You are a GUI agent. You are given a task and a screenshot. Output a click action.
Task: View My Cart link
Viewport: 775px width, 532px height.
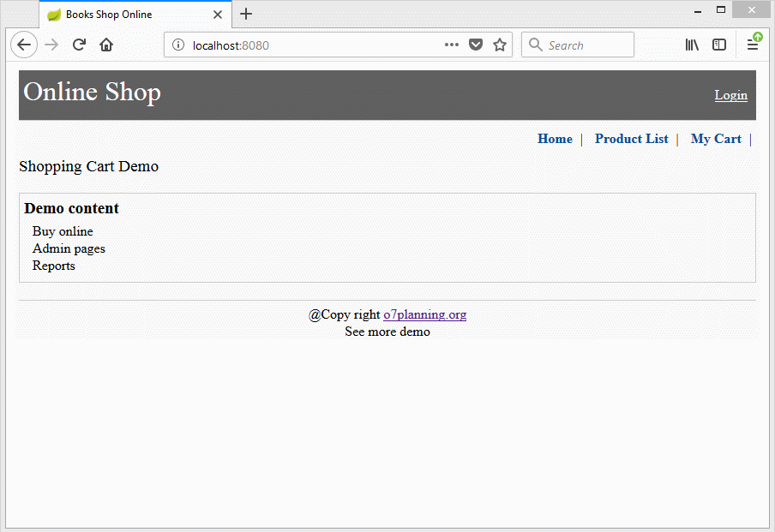pyautogui.click(x=716, y=139)
